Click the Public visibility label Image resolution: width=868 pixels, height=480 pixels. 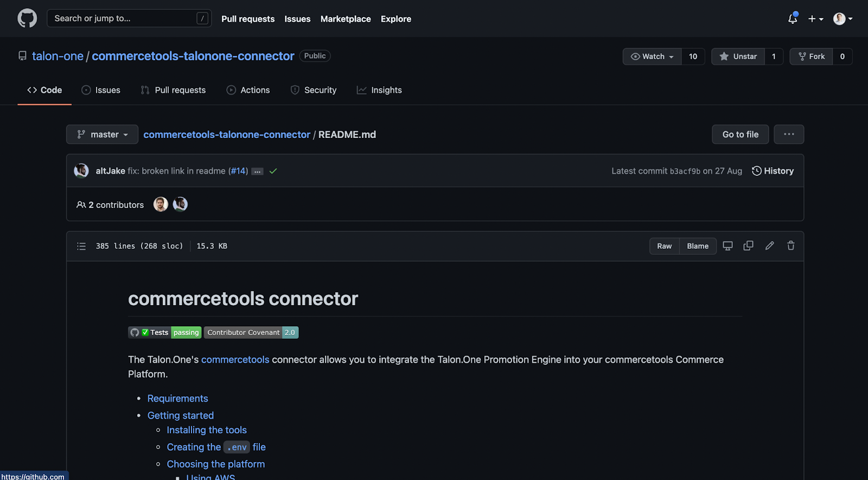point(315,56)
